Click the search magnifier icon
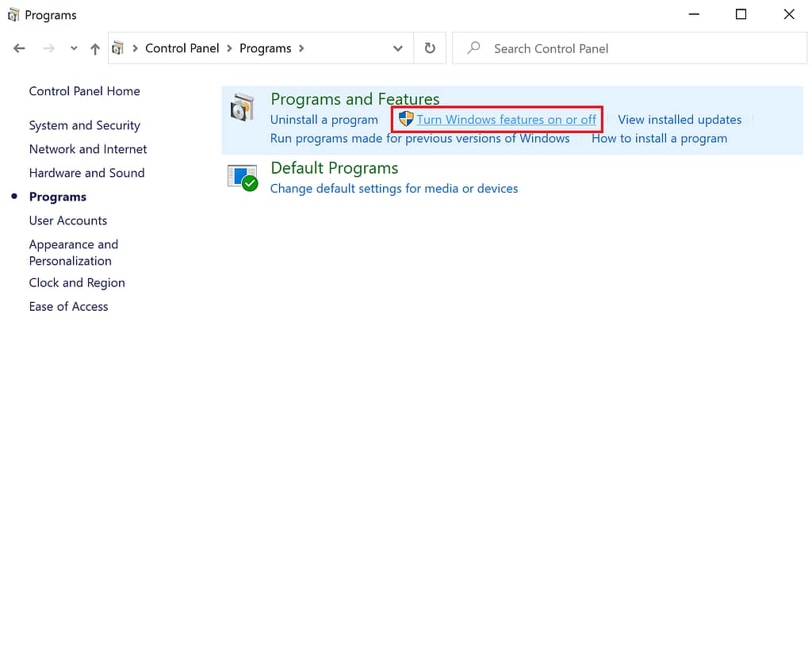This screenshot has width=812, height=655. tap(473, 48)
